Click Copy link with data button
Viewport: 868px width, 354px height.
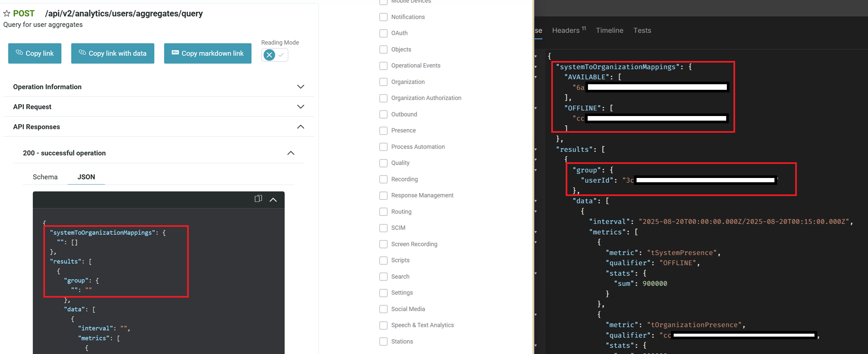[x=113, y=53]
